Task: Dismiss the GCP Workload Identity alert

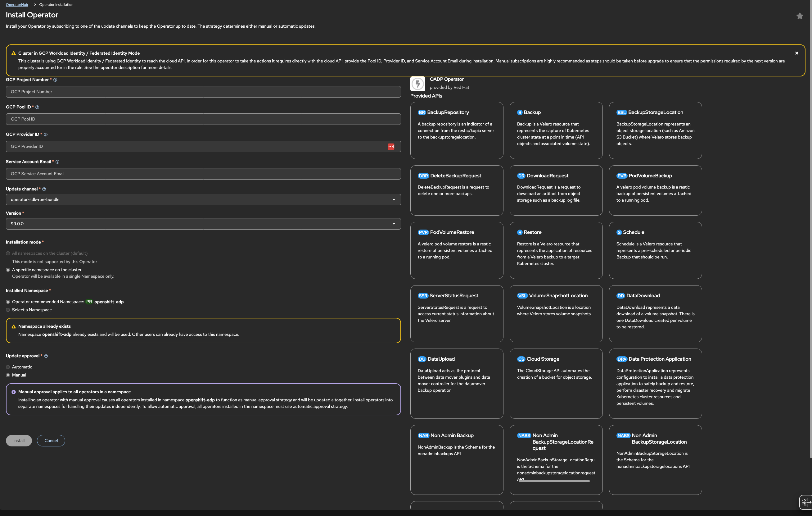Action: click(796, 53)
